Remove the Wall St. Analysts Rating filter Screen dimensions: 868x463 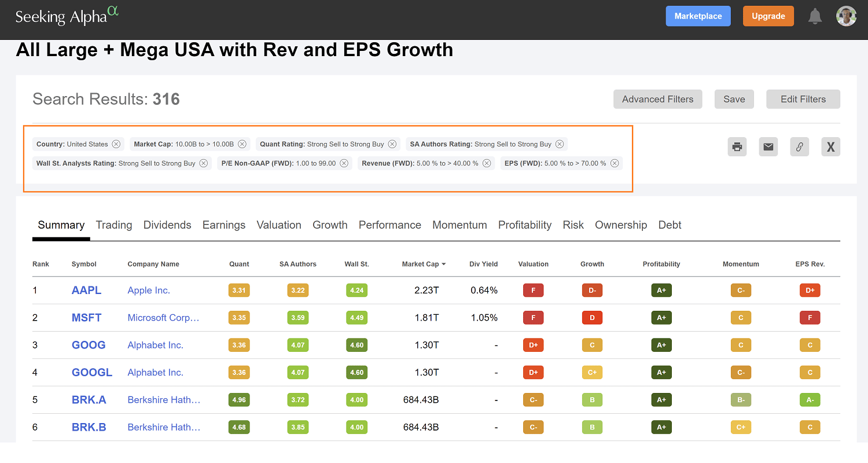pos(204,163)
